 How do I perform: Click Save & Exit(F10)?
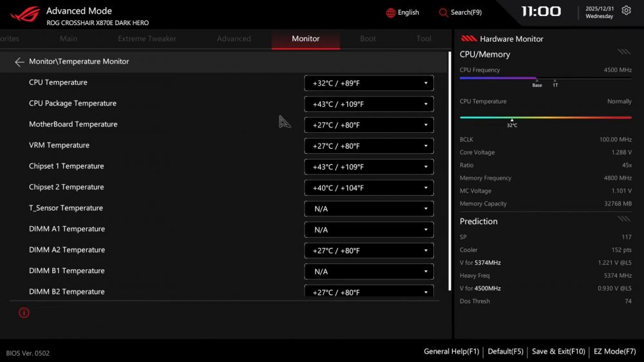(558, 352)
